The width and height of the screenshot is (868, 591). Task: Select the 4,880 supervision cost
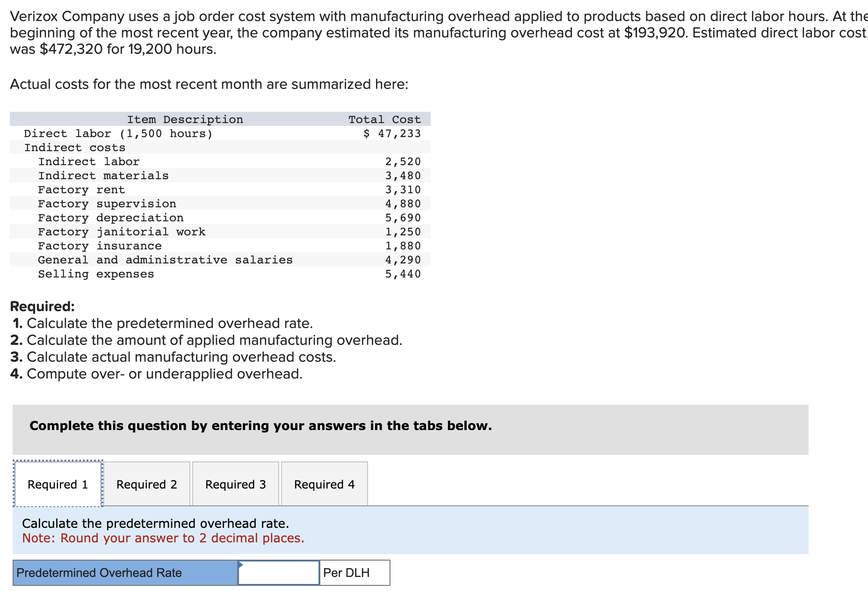point(403,204)
